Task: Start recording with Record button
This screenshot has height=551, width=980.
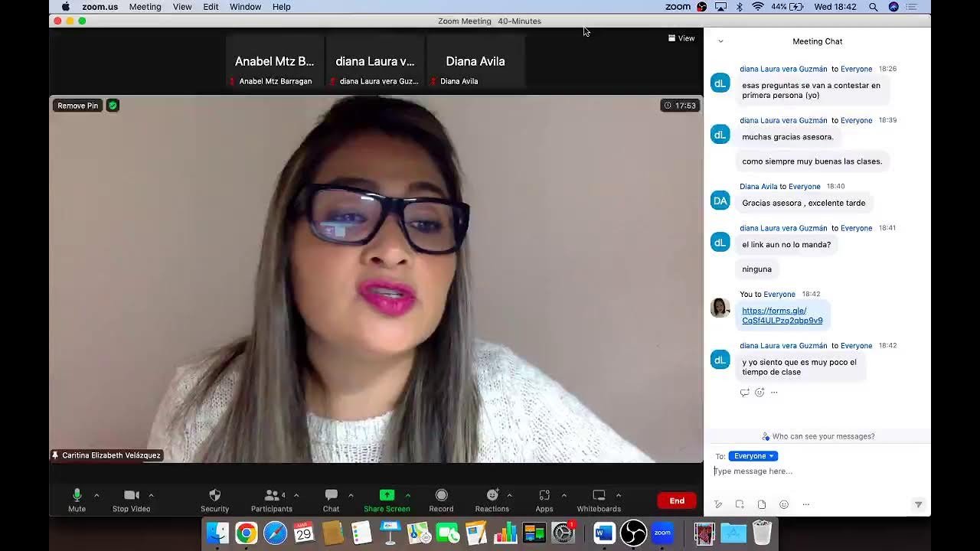Action: pyautogui.click(x=441, y=496)
